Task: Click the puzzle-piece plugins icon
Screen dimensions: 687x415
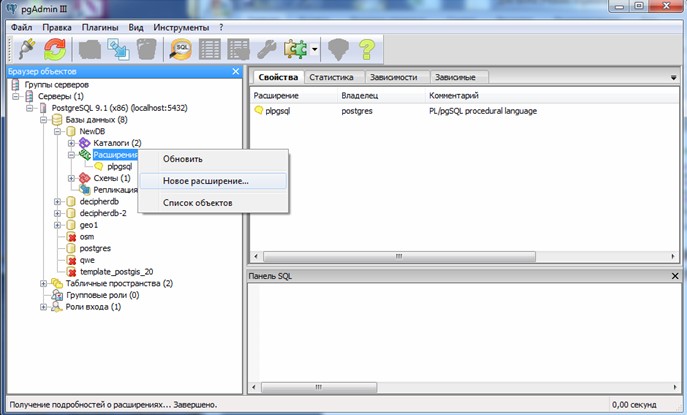Action: [x=295, y=48]
